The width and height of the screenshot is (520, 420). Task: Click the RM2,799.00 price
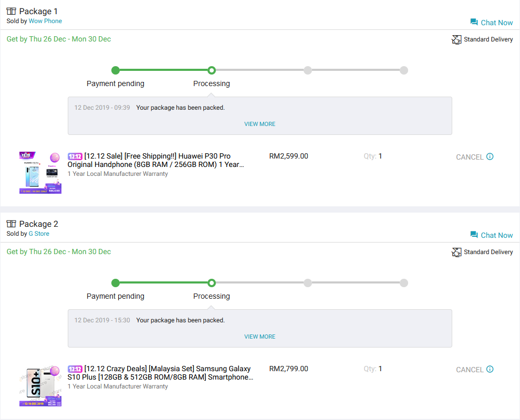pos(288,369)
